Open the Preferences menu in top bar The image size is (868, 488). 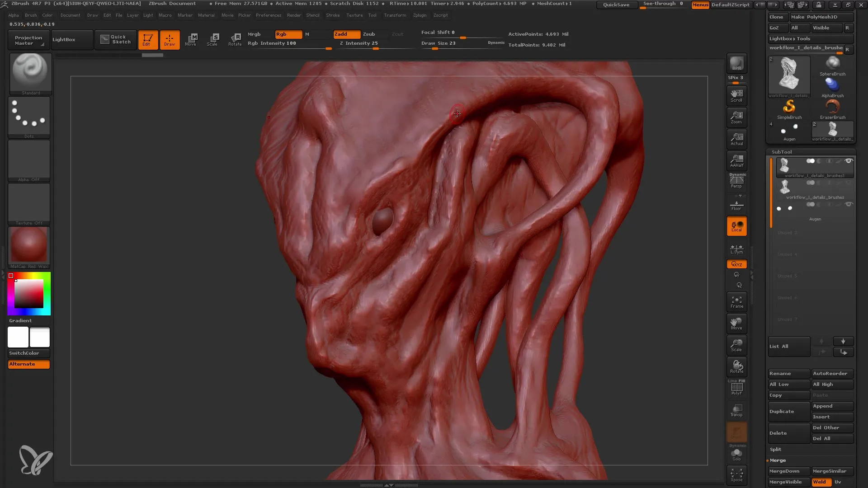coord(268,15)
